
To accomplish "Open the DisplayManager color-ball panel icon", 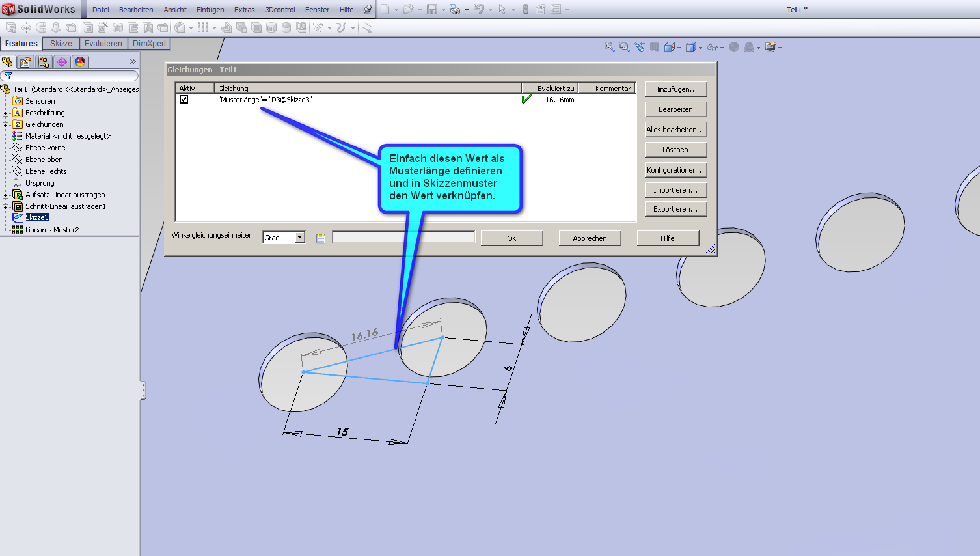I will pyautogui.click(x=80, y=62).
